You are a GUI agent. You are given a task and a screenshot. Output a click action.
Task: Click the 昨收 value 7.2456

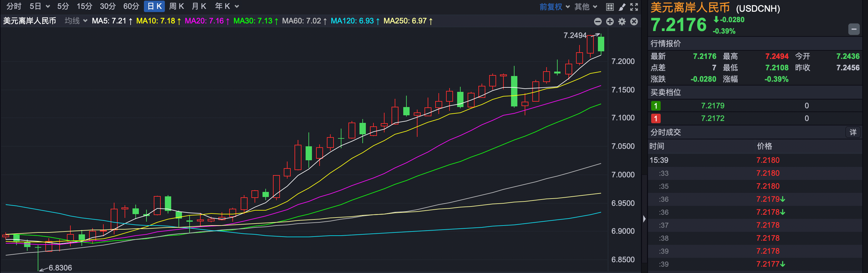click(848, 68)
